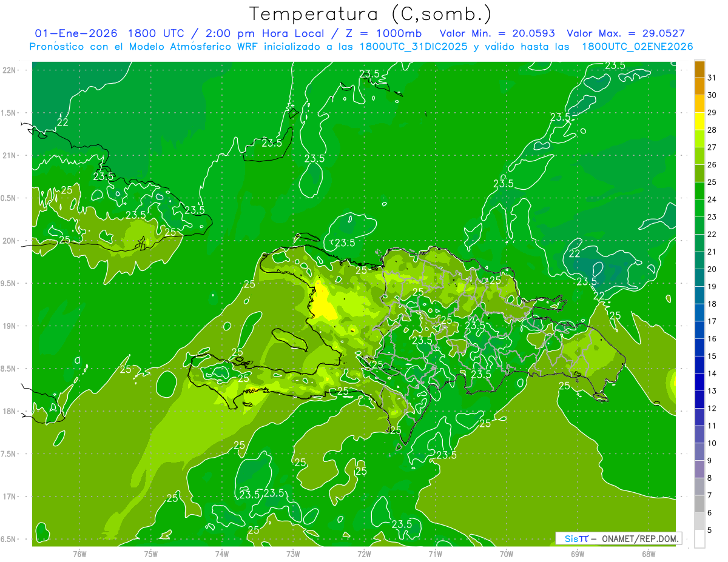Click the "18N" latitude axis label
The image size is (728, 562).
coord(10,411)
